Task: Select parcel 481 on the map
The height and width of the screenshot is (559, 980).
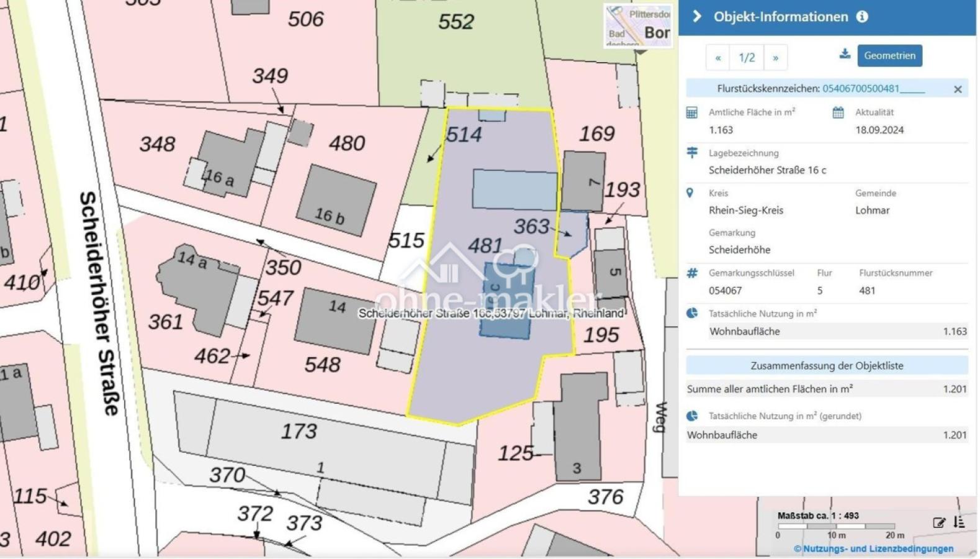Action: point(485,246)
